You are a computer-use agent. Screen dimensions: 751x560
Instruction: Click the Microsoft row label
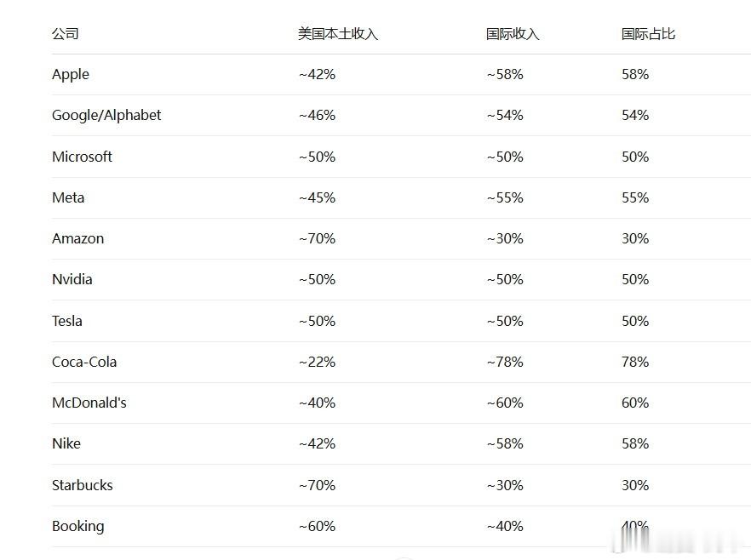(x=82, y=157)
